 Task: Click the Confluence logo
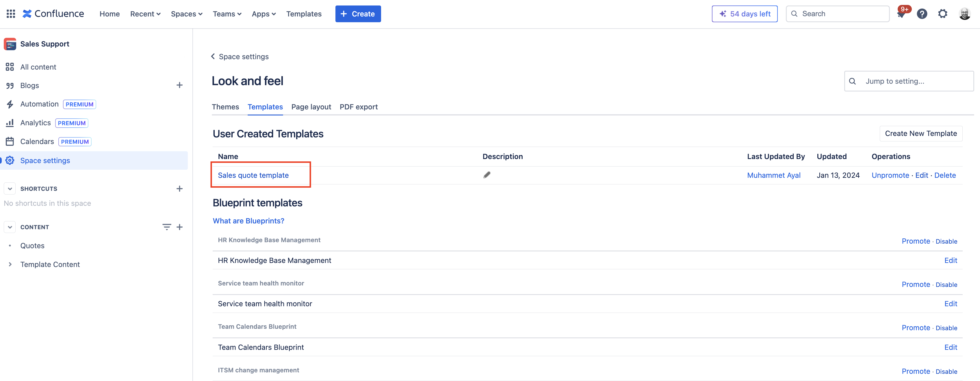click(53, 14)
